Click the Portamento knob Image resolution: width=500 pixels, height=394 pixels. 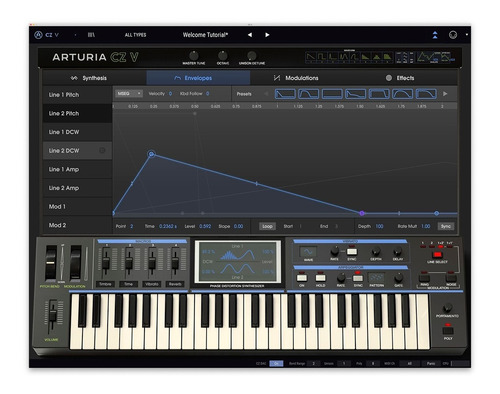coord(447,307)
